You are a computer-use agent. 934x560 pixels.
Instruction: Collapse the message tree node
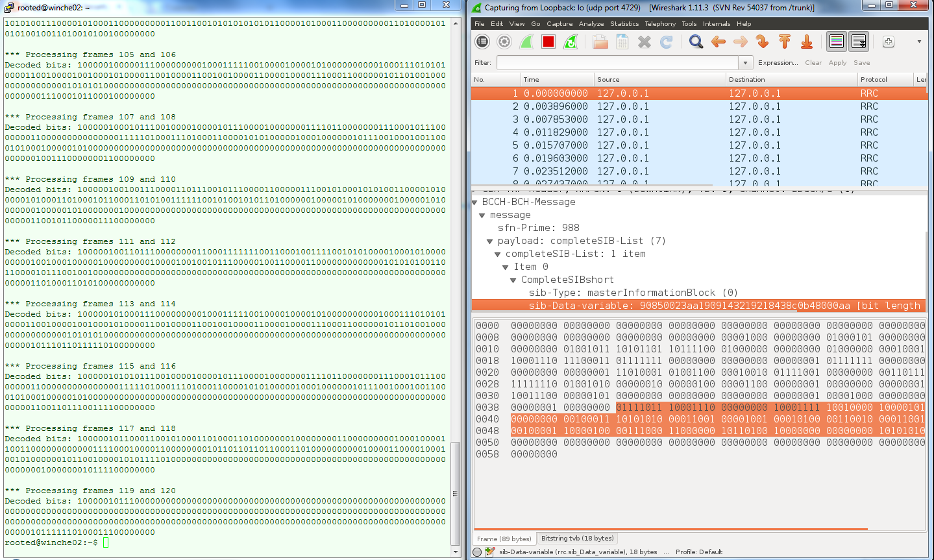(482, 215)
